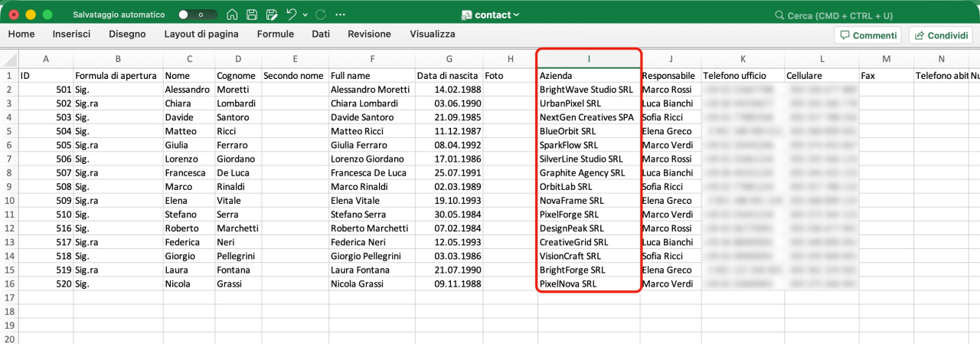This screenshot has width=980, height=344.
Task: Click the Home icon in title bar
Action: click(232, 15)
